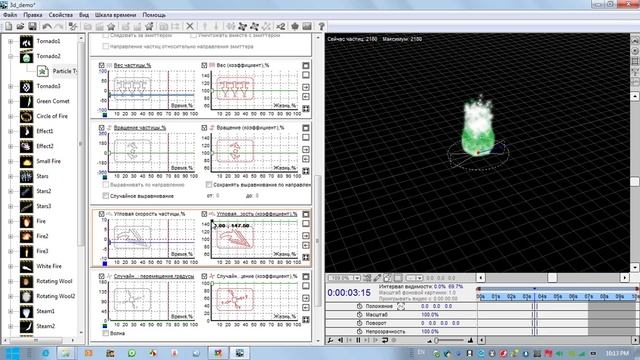The height and width of the screenshot is (360, 640).
Task: Click the 04s mark on timeline ruler
Action: pyautogui.click(x=542, y=296)
